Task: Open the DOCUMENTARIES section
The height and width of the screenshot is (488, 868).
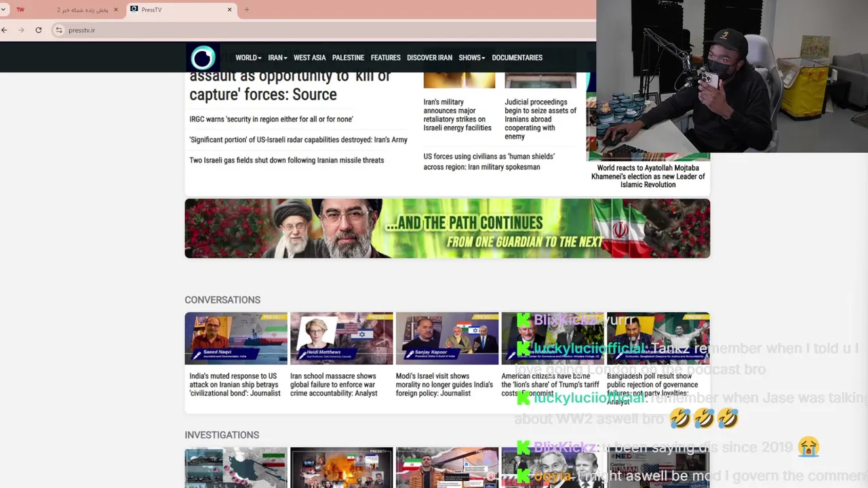Action: [x=517, y=58]
